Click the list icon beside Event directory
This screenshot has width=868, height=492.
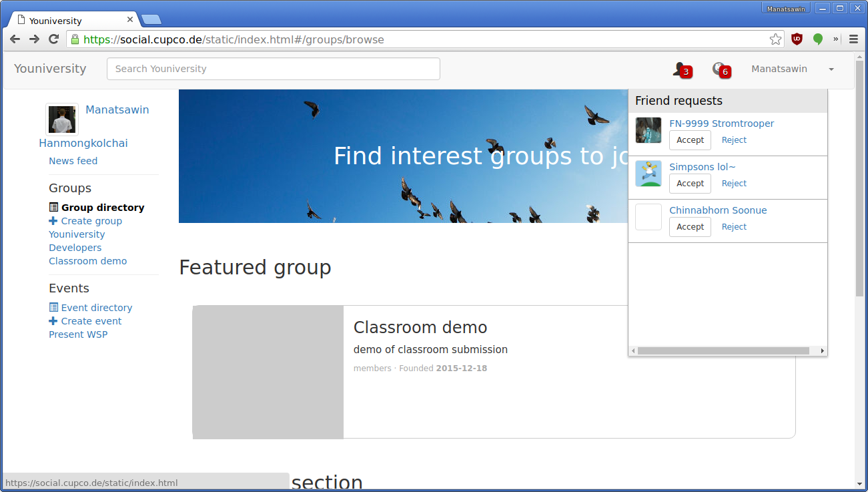tap(53, 308)
